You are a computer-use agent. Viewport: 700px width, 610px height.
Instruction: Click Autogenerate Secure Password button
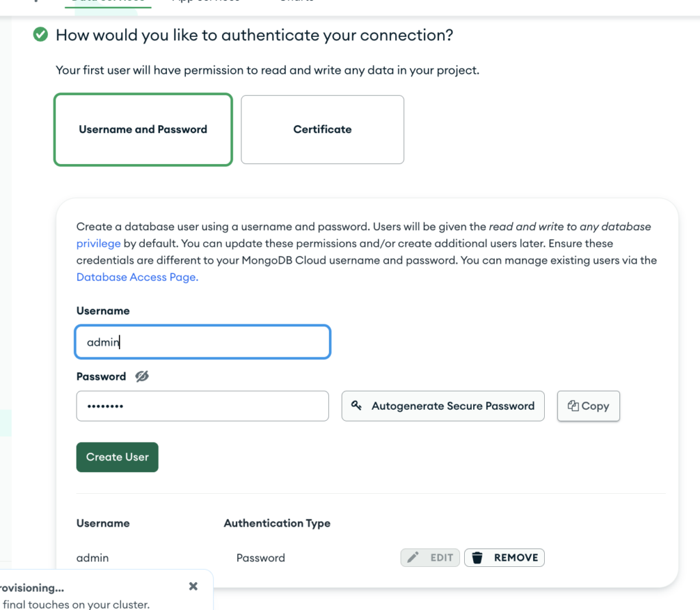coord(443,406)
